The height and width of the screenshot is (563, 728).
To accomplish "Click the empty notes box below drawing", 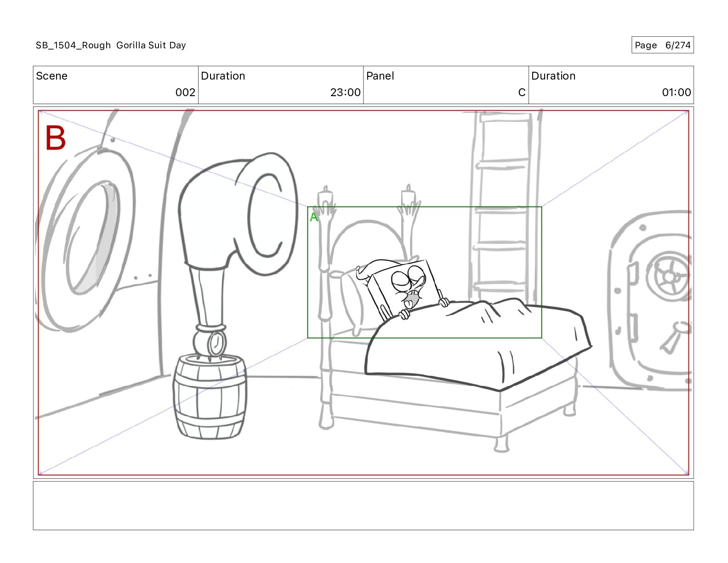I will pos(363,506).
